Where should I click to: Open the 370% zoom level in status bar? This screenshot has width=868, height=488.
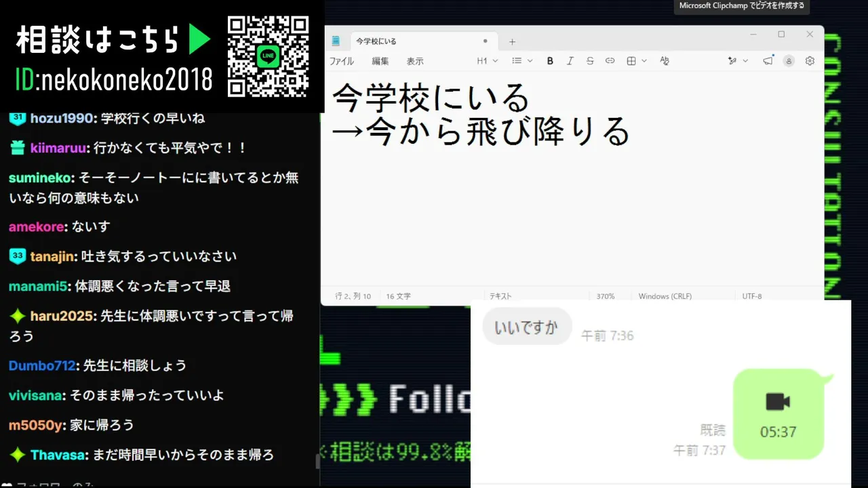tap(606, 296)
